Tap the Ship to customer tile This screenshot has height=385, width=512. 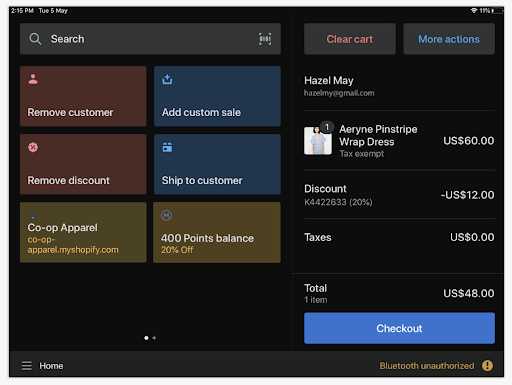click(217, 164)
